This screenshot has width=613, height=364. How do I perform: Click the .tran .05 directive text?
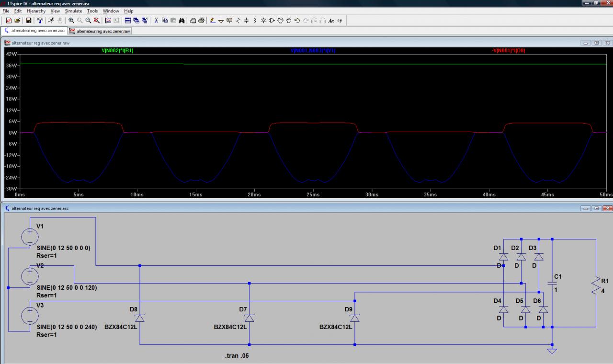click(237, 356)
